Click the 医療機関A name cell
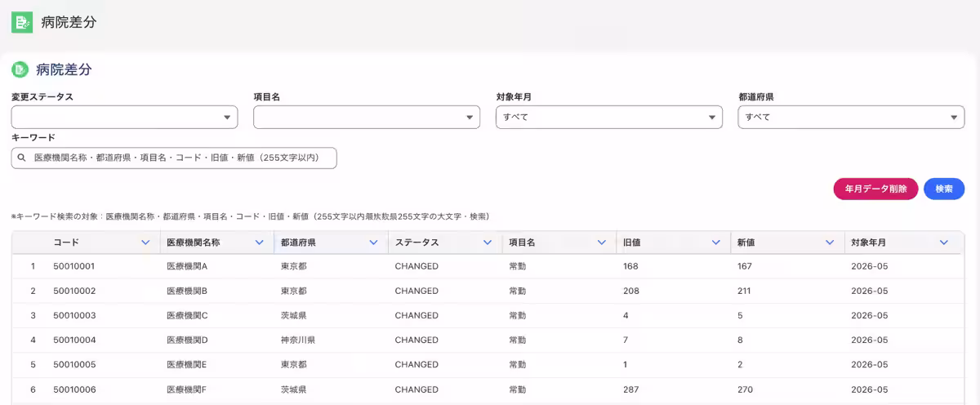980x405 pixels. 187,266
